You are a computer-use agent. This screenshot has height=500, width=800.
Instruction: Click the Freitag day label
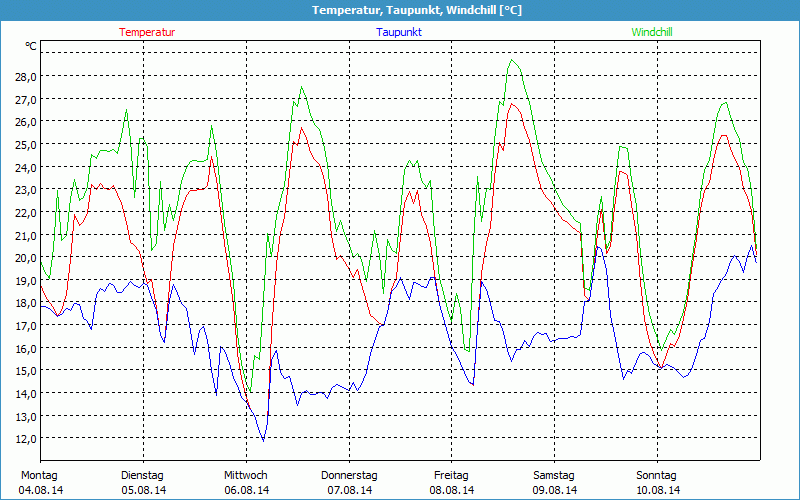click(x=451, y=476)
